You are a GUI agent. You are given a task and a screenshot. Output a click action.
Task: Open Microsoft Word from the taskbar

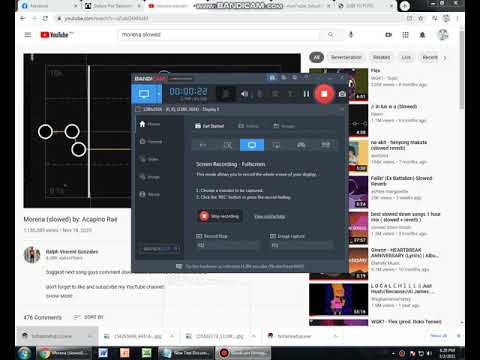(103, 353)
